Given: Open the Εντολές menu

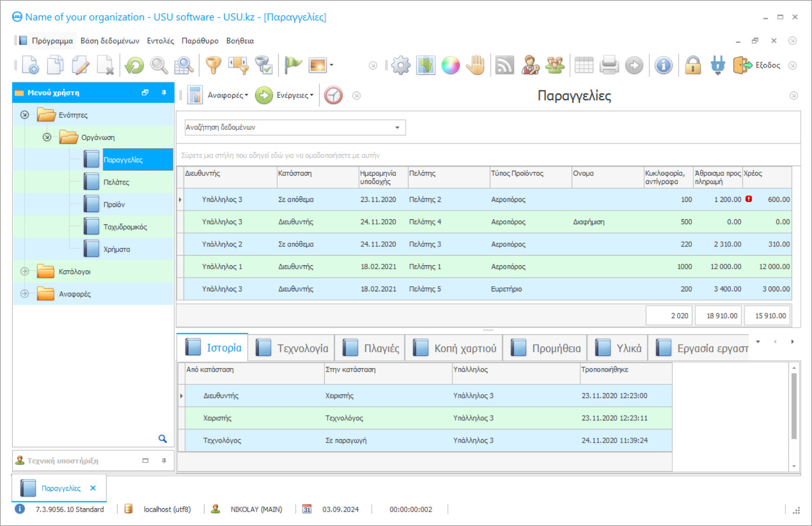Looking at the screenshot, I should [x=161, y=41].
